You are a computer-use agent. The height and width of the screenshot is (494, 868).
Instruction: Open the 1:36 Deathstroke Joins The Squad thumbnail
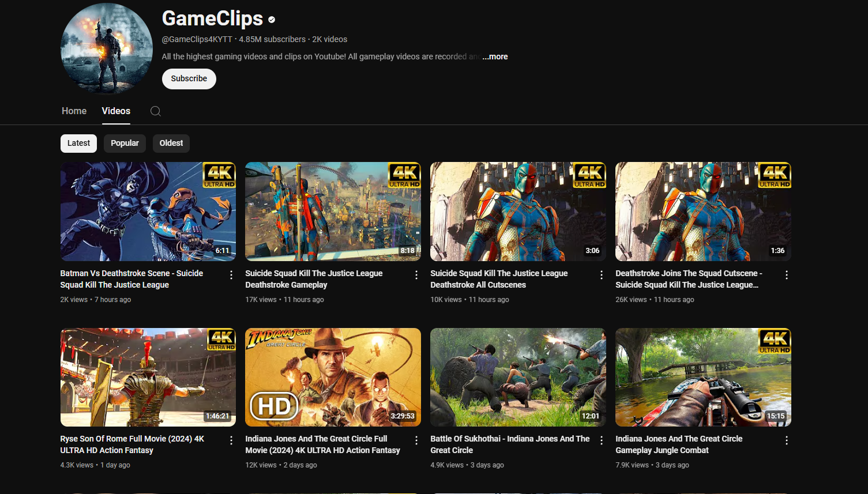point(703,212)
